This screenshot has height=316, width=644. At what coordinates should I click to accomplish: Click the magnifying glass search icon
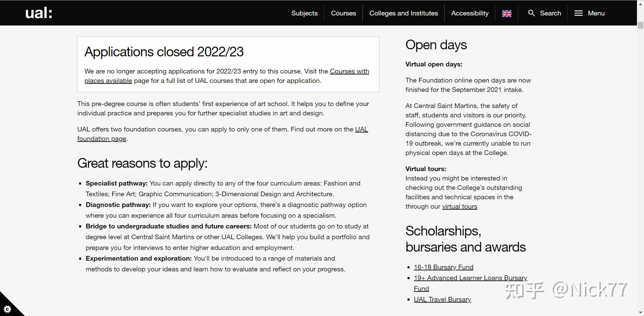tap(531, 13)
